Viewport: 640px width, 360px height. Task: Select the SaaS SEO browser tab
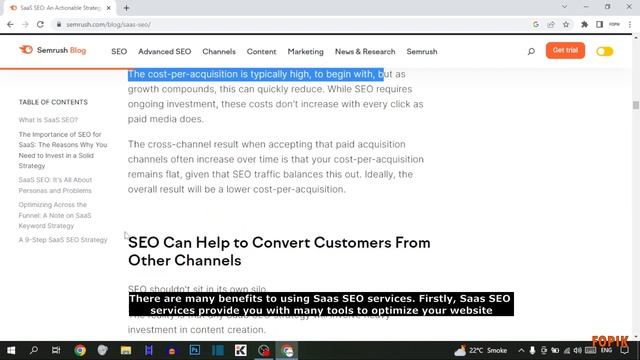tap(60, 8)
